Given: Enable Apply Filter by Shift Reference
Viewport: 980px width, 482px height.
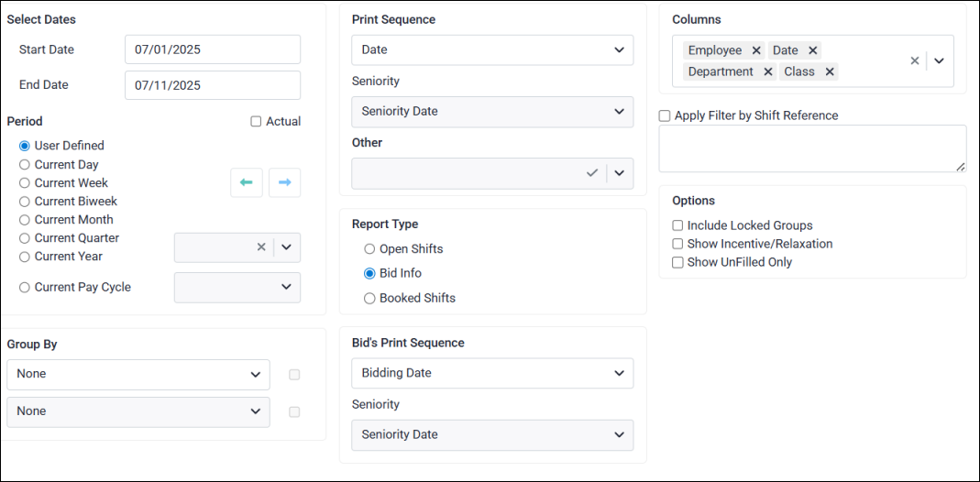Looking at the screenshot, I should [665, 115].
